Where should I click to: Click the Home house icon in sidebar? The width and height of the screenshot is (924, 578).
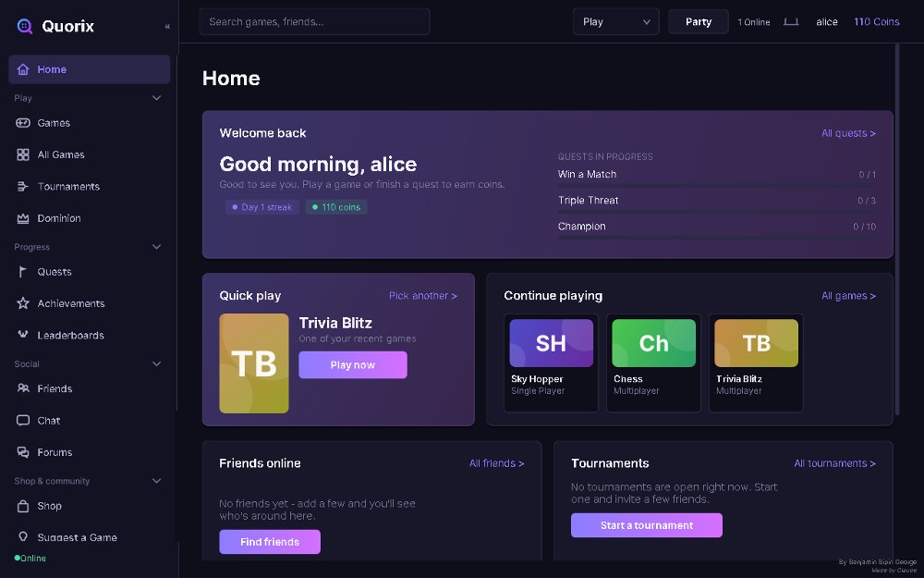click(x=23, y=69)
